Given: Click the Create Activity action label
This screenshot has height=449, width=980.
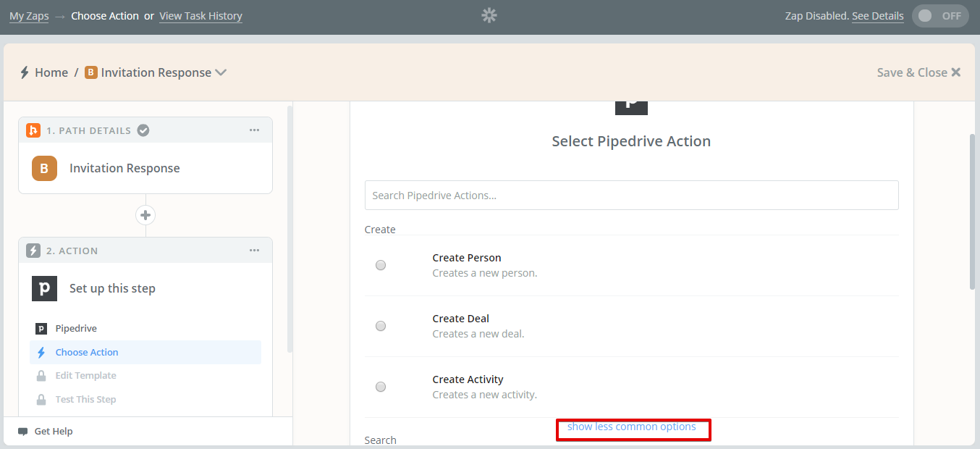Looking at the screenshot, I should click(x=468, y=379).
